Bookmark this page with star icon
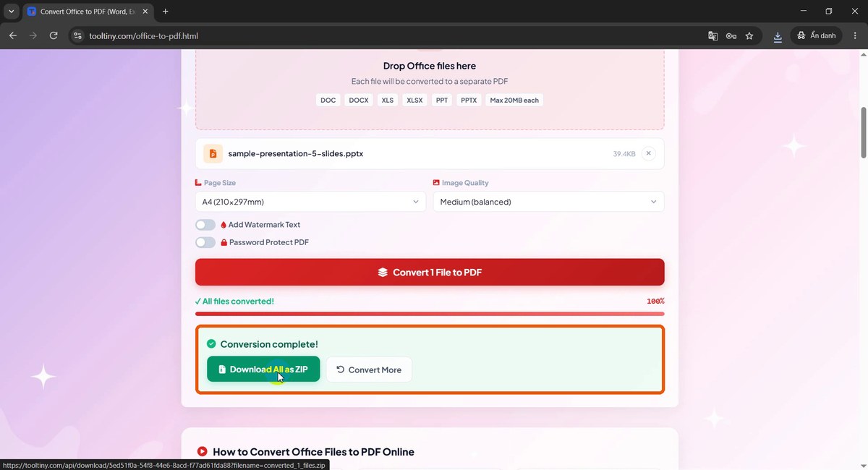Screen dimensions: 868x470 [x=749, y=35]
